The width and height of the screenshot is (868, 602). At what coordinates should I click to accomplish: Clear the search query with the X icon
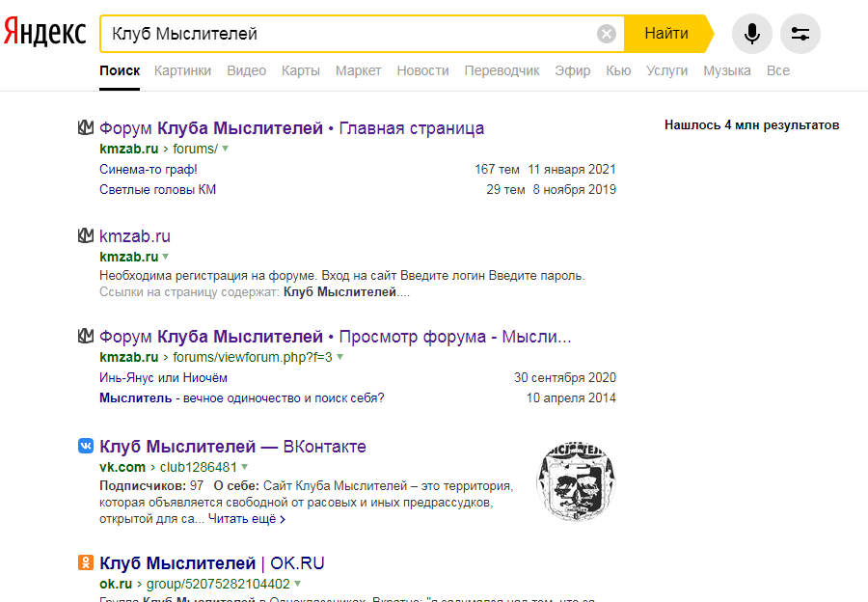coord(607,34)
